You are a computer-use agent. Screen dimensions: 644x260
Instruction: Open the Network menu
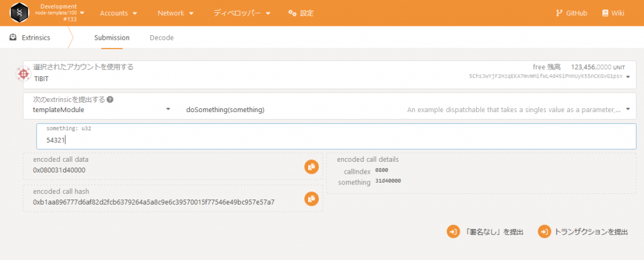175,13
